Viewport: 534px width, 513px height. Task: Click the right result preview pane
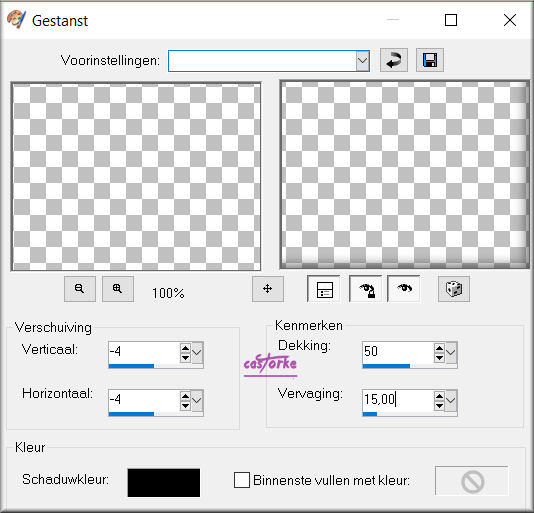point(404,174)
